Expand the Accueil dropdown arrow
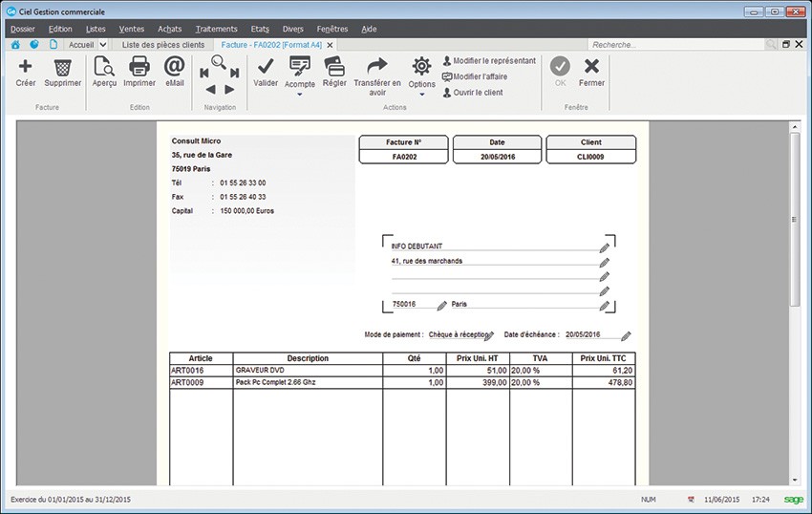 coord(103,45)
